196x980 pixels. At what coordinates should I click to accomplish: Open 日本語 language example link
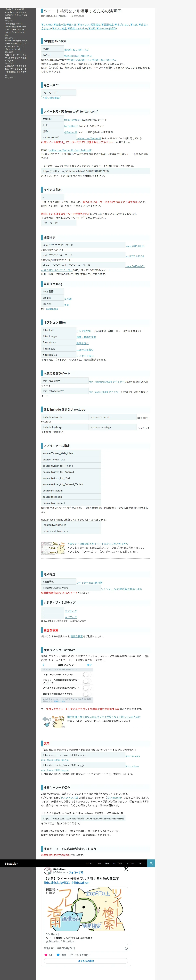pos(68,299)
